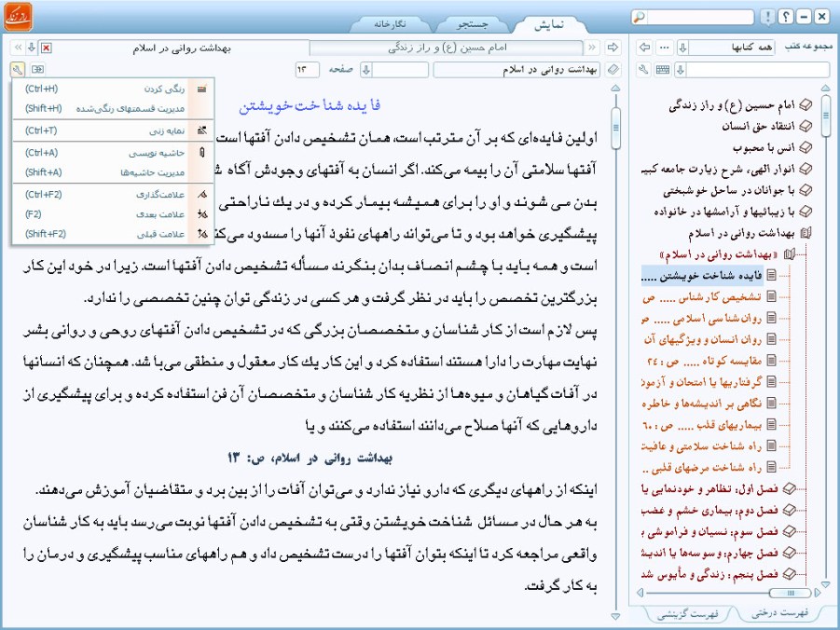This screenshot has width=840, height=630.
Task: Select با جوانان در ساحل خوشبختی in the tree
Action: 728,191
